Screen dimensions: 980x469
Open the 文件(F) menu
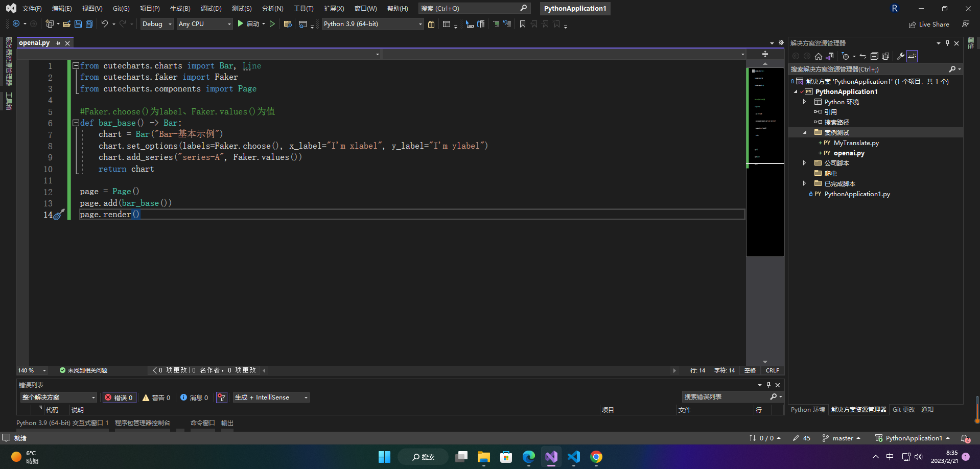(x=32, y=9)
